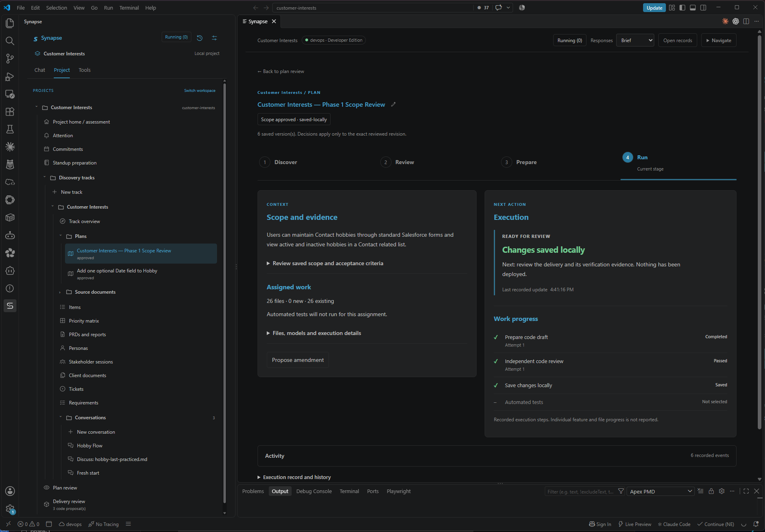Screen dimensions: 765x532
Task: Click the notifications bell in status bar
Action: [x=756, y=524]
